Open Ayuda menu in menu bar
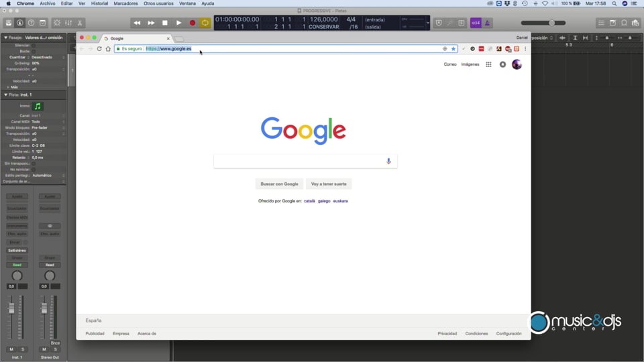Screen dimensions: 644x362 (x=207, y=3)
